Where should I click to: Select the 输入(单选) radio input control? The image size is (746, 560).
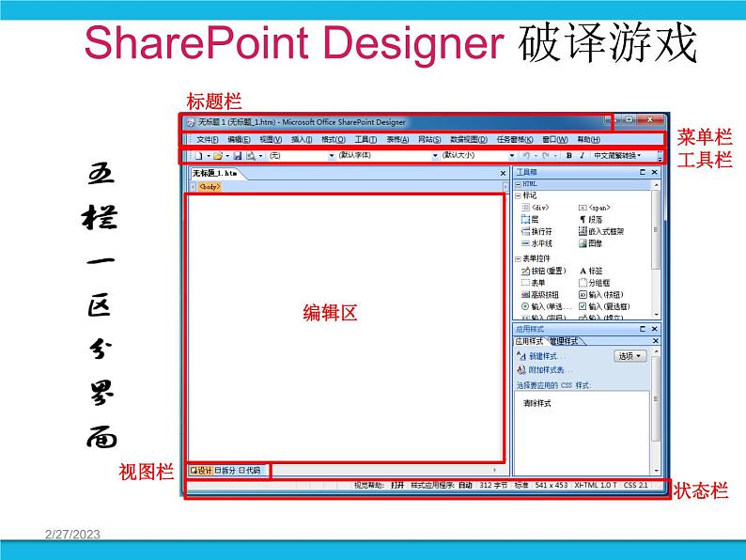point(546,306)
